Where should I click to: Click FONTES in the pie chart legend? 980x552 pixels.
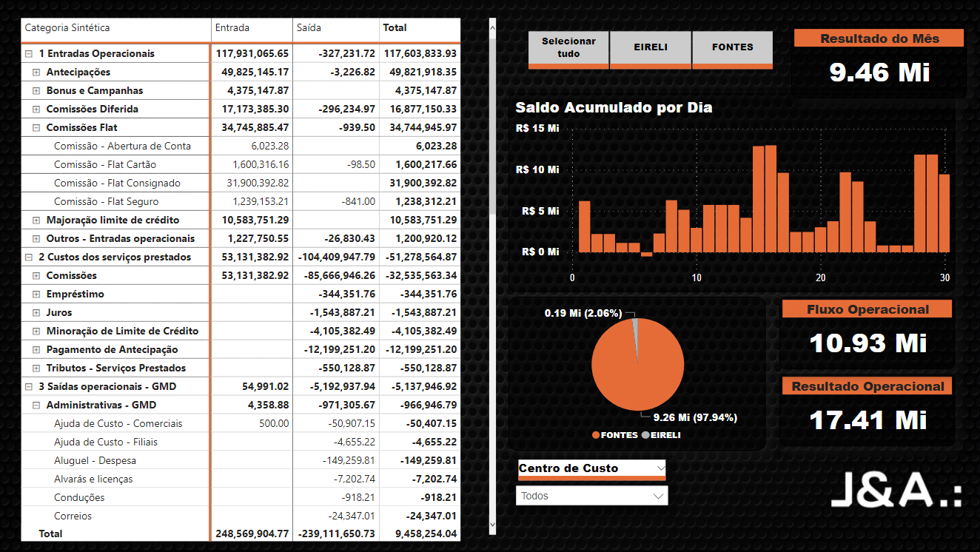(x=614, y=435)
